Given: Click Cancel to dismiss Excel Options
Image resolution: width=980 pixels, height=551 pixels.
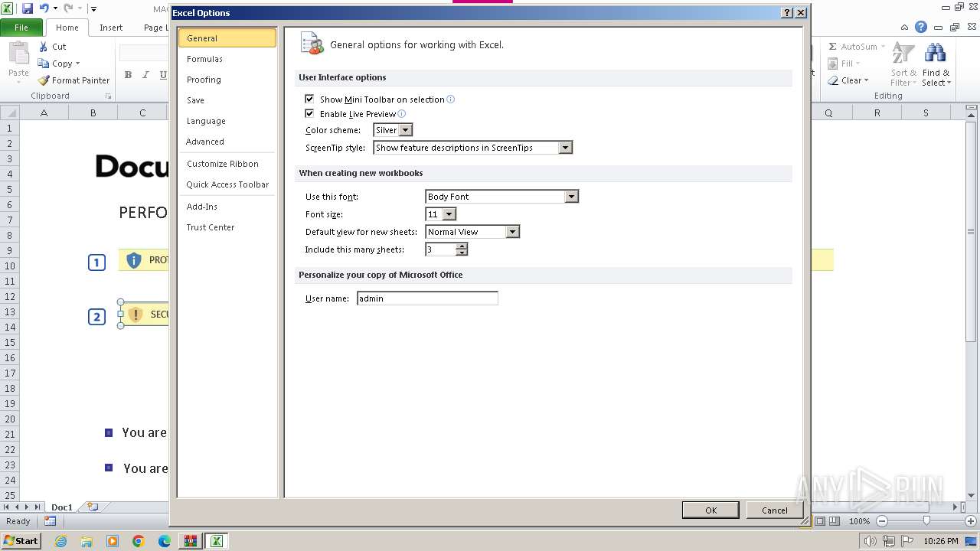Looking at the screenshot, I should pos(774,510).
